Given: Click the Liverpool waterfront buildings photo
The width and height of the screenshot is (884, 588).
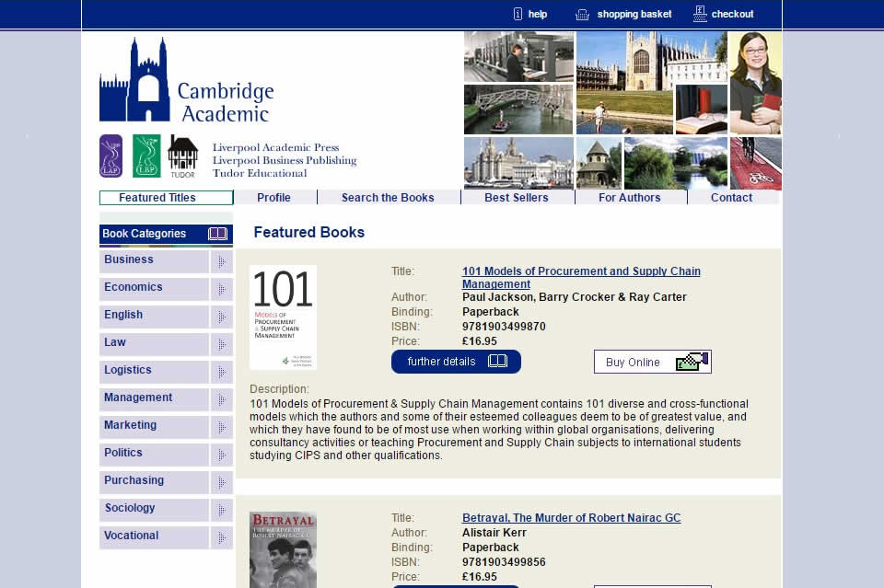Looking at the screenshot, I should 518,164.
